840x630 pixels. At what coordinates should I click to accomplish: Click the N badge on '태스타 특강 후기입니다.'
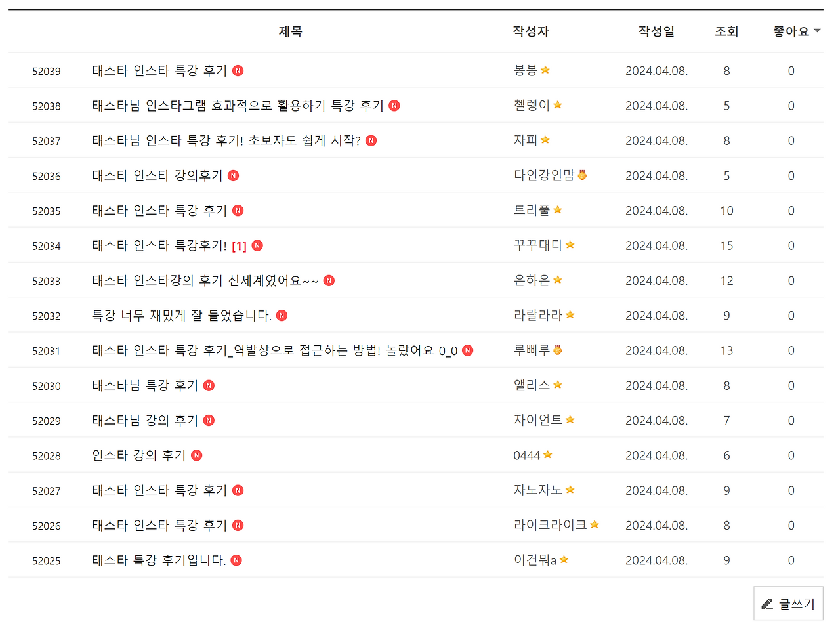pos(236,560)
